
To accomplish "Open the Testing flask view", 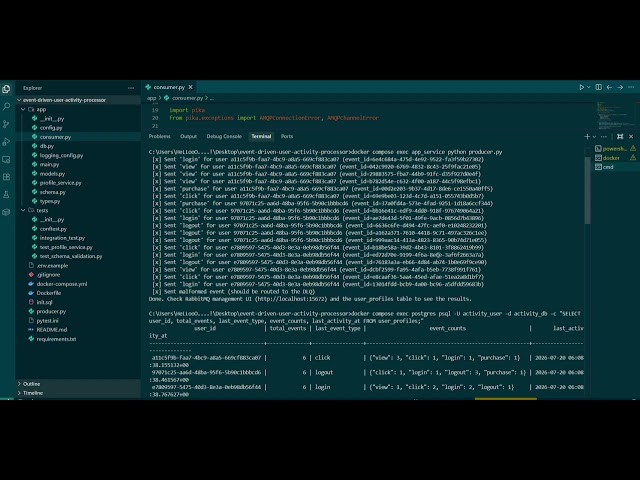I will [x=6, y=194].
